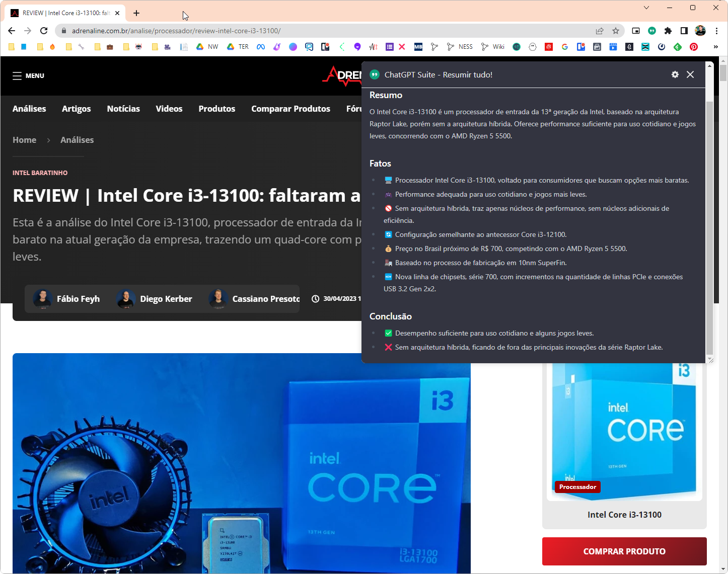Open the flame icon bookmark
This screenshot has height=574, width=728.
52,47
